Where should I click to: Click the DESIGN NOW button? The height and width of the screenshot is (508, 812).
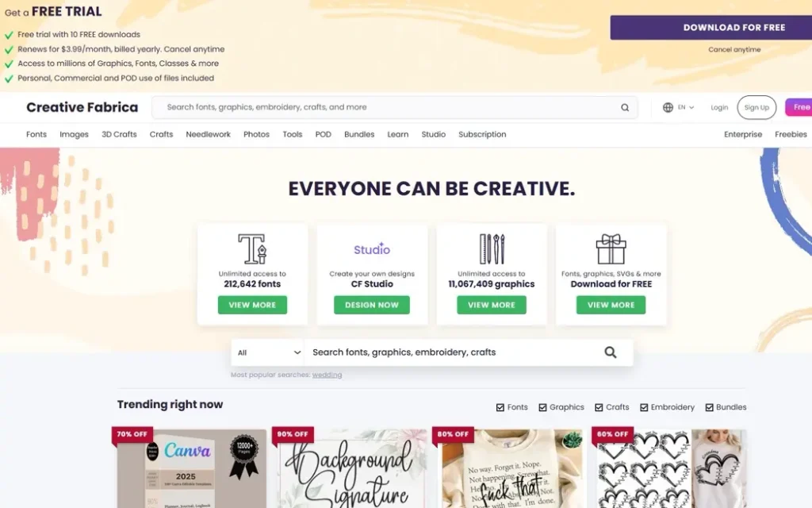(x=372, y=305)
